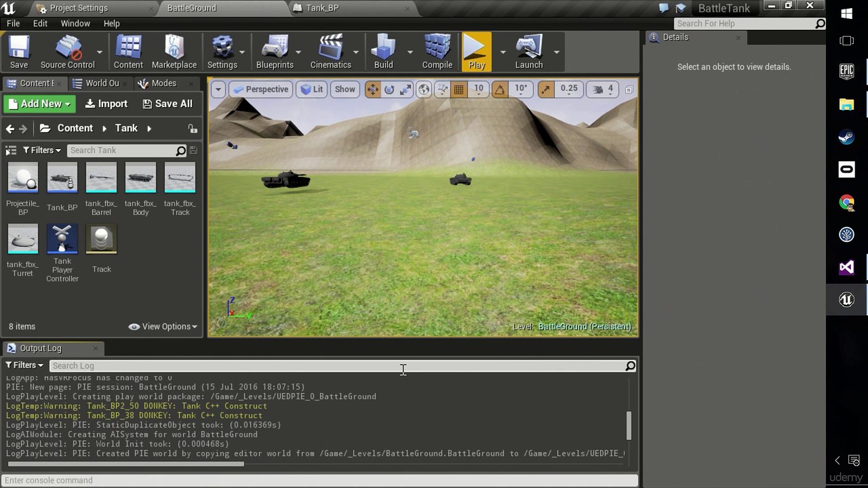Toggle the sources panel view
This screenshot has height=488, width=868.
(x=11, y=150)
